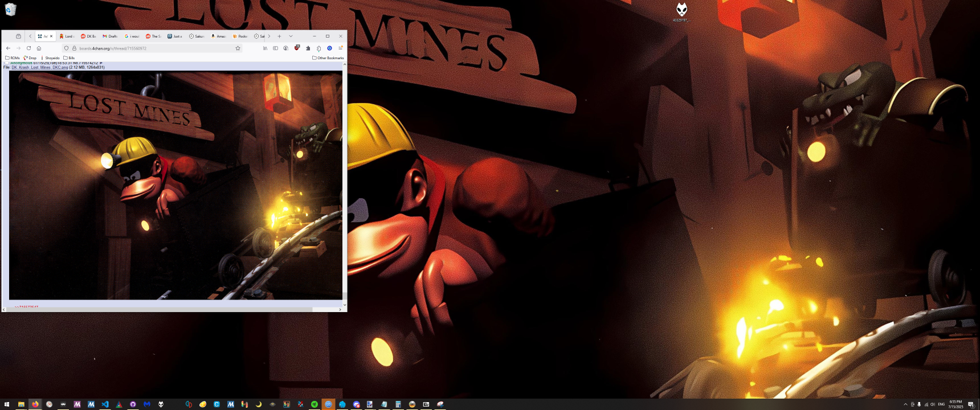Switch to the DK Ba tab
The image size is (980, 410).
click(88, 36)
